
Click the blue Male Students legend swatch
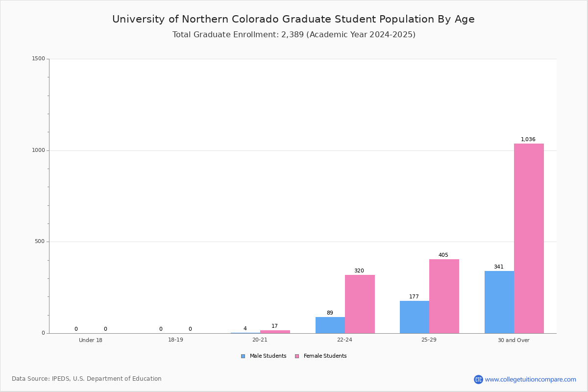[x=243, y=356]
